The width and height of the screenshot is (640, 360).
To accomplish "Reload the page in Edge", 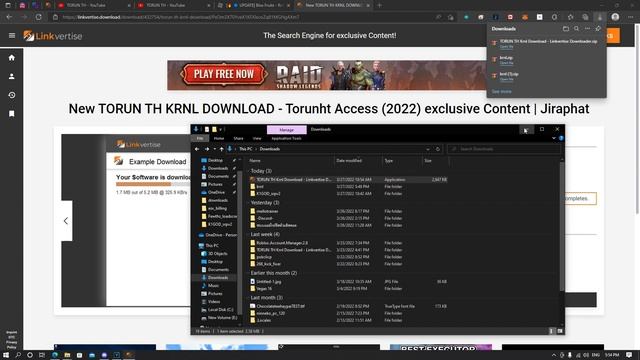I will click(x=39, y=17).
